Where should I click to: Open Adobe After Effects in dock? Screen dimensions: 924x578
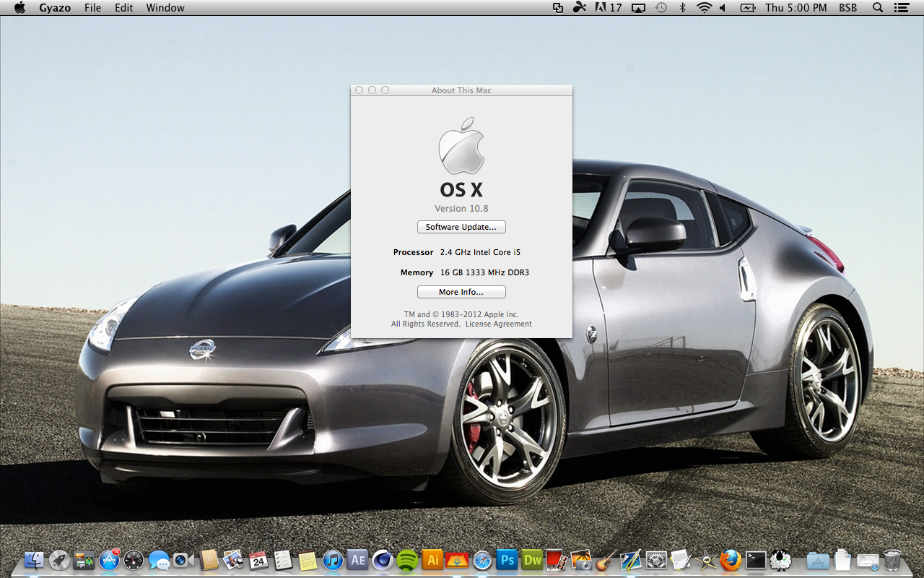(357, 559)
